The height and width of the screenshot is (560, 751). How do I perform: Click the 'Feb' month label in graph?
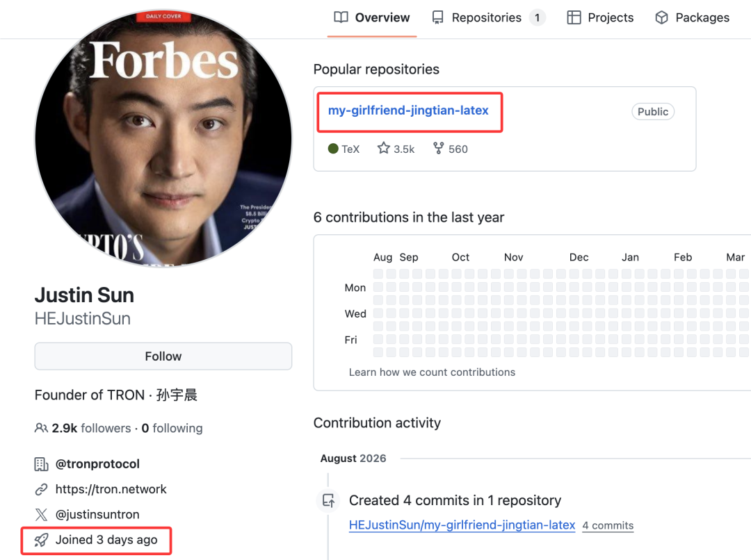pos(683,258)
